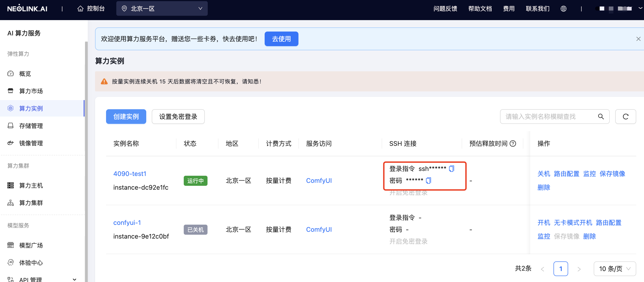Image resolution: width=644 pixels, height=282 pixels.
Task: Select page 1 in pagination
Action: click(x=561, y=269)
